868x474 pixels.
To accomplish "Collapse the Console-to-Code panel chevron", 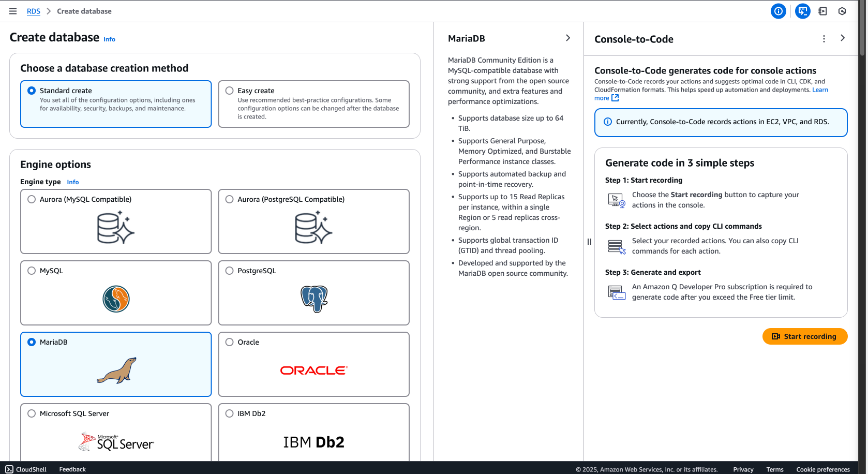I will [x=843, y=38].
